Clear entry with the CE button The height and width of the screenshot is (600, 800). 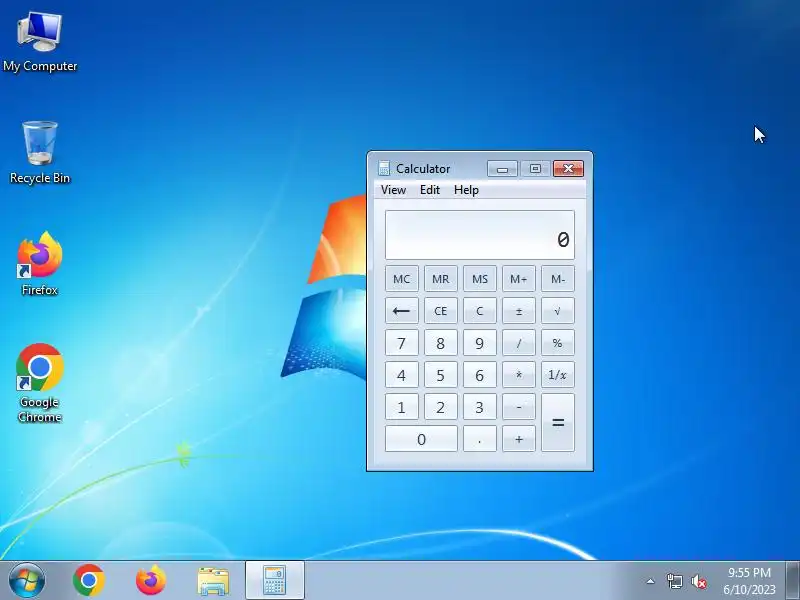coord(441,311)
